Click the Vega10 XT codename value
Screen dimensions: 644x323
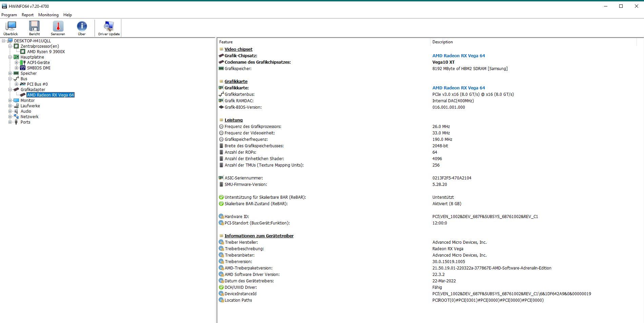point(443,62)
